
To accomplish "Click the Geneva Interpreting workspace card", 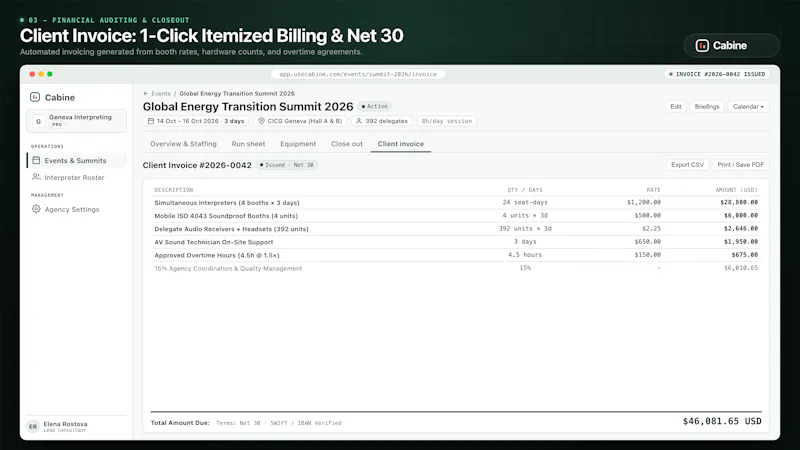I will pyautogui.click(x=77, y=121).
